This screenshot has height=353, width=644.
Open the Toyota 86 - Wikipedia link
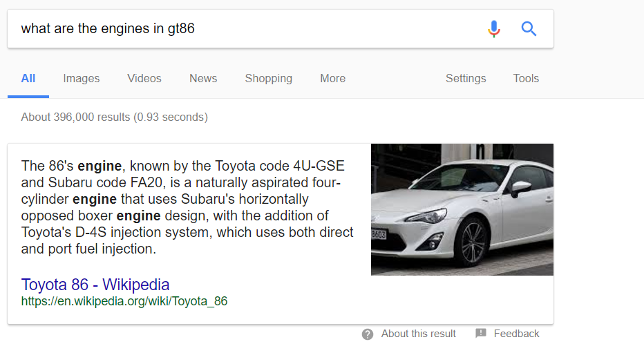(95, 285)
